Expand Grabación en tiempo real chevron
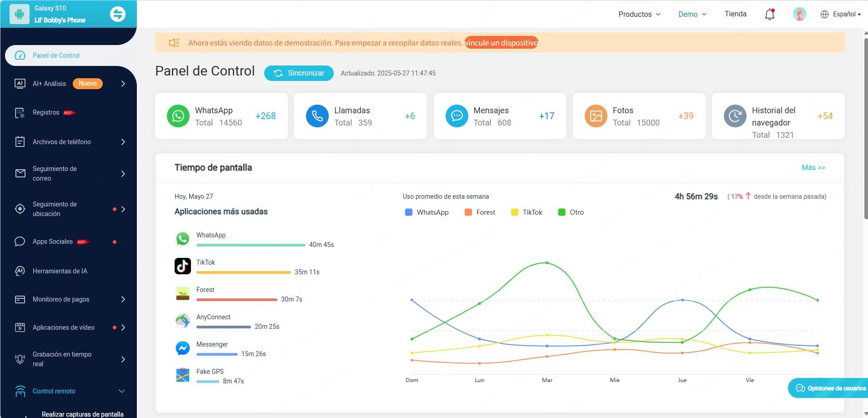This screenshot has width=868, height=418. click(123, 359)
